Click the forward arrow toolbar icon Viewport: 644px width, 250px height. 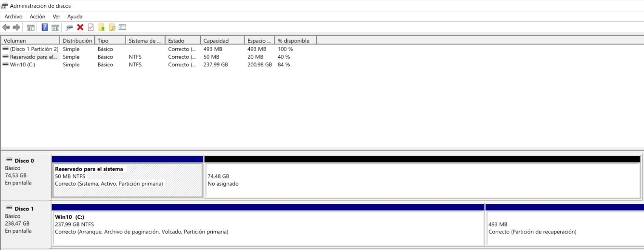pos(16,27)
